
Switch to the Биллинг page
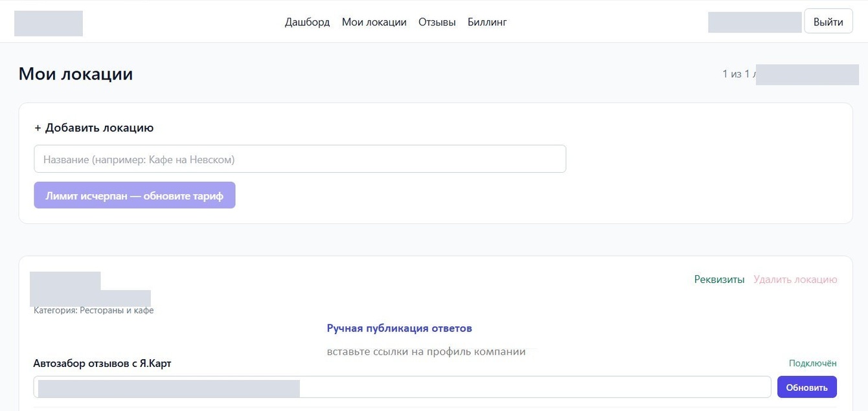coord(487,22)
